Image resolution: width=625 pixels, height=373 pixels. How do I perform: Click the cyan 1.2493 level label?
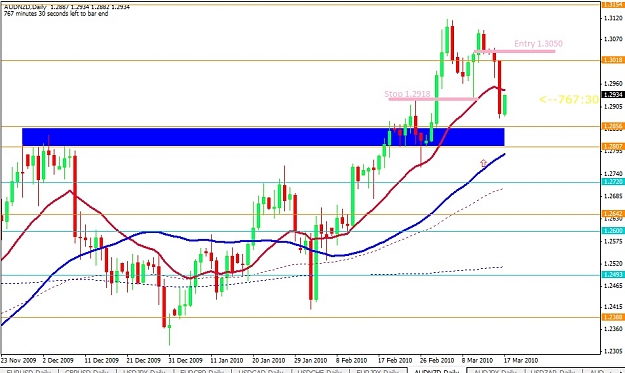612,275
